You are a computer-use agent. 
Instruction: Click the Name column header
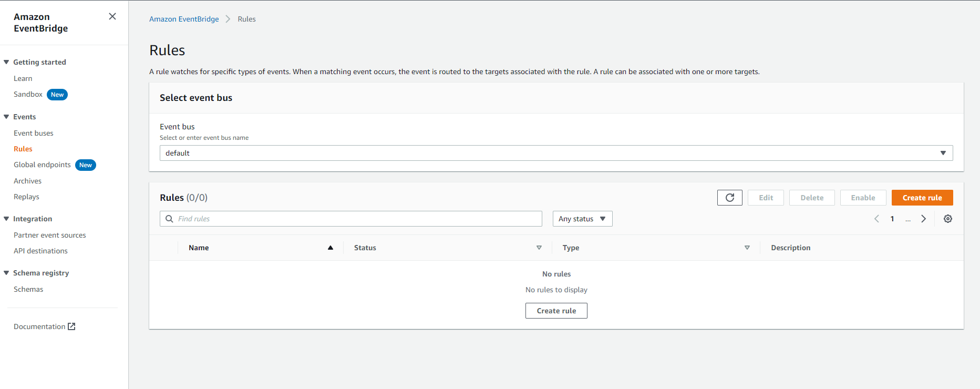pyautogui.click(x=199, y=248)
